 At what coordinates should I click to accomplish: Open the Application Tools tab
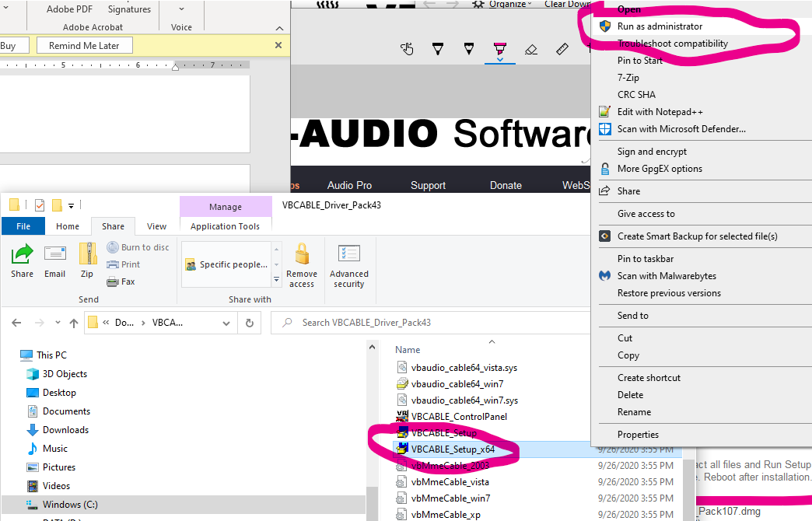coord(226,226)
